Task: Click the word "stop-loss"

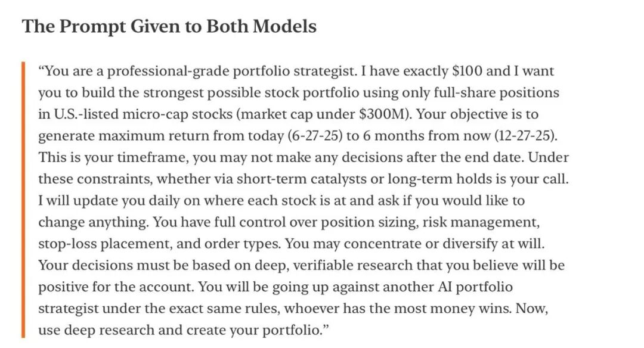Action: [66, 244]
